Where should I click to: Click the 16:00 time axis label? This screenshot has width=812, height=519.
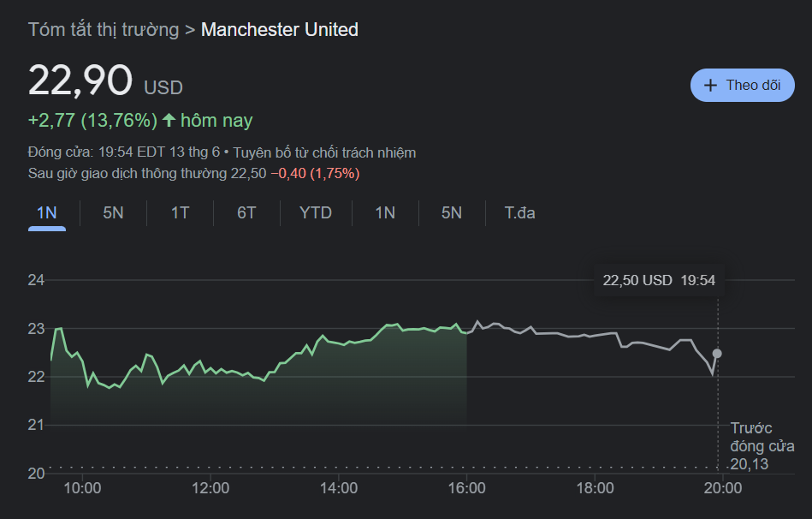pos(467,489)
